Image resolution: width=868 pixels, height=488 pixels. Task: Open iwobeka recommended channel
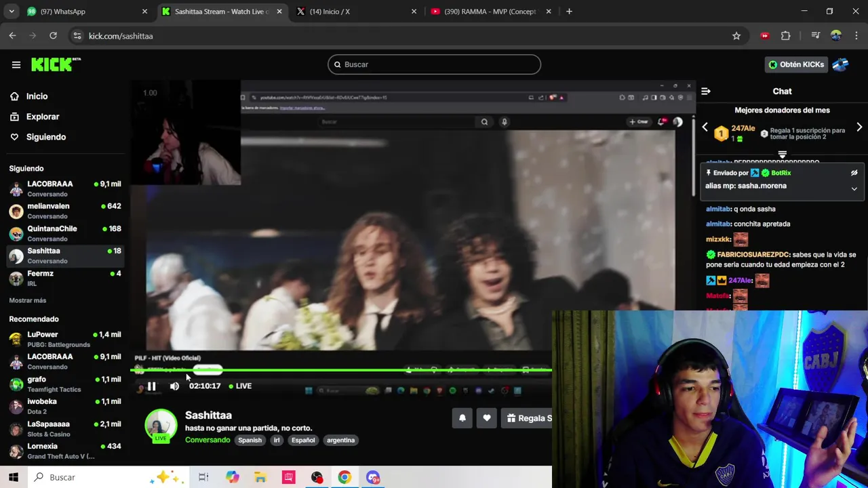[x=65, y=406]
